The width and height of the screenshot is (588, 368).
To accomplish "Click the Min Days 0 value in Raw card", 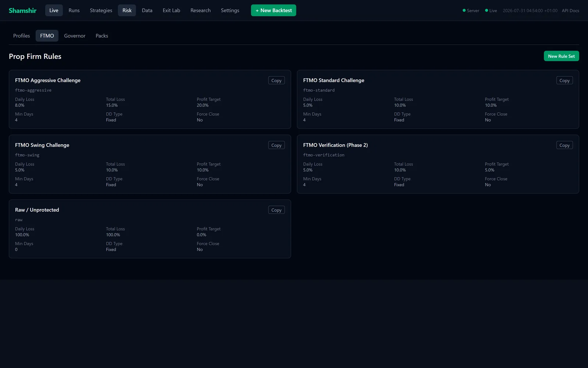I will (x=16, y=250).
